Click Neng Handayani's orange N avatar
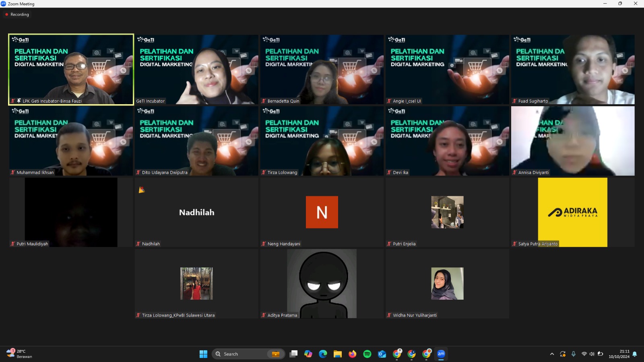 click(322, 212)
